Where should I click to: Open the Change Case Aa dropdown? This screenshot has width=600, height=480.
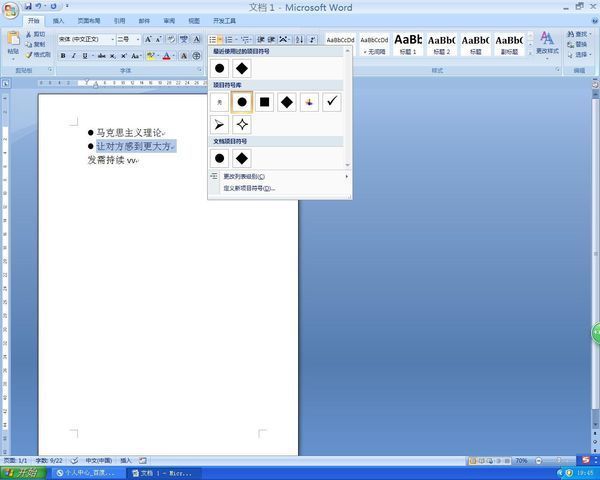pos(136,56)
